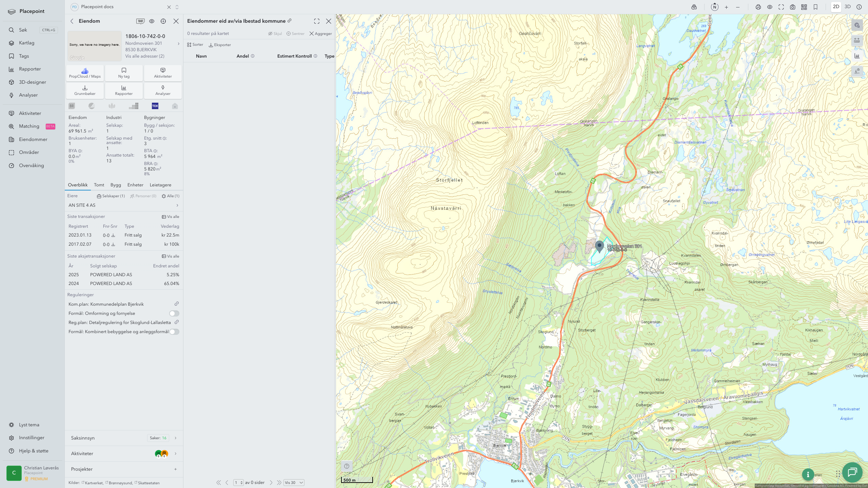The width and height of the screenshot is (868, 488).
Task: Open the Vis 30 page size dropdown
Action: tap(294, 483)
